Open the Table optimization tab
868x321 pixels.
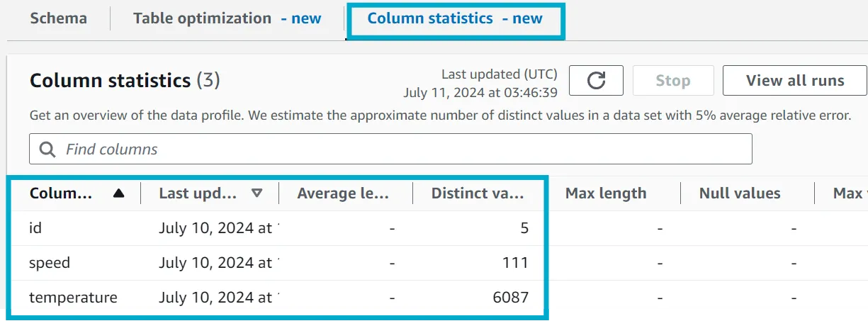pos(227,18)
